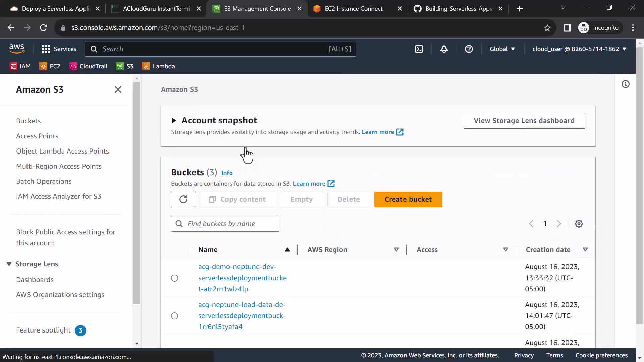Open the info panel icon at right
The width and height of the screenshot is (644, 362).
(x=625, y=84)
